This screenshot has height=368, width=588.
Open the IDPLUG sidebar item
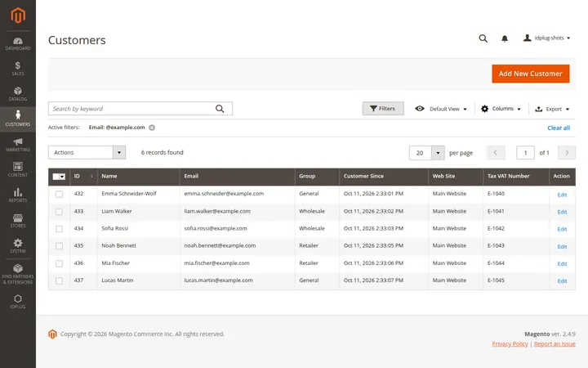18,302
